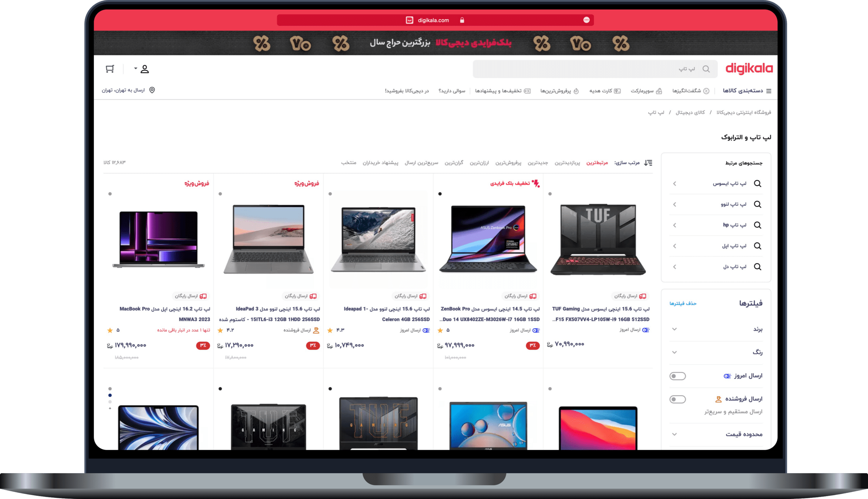Click the location pin delivery icon
The height and width of the screenshot is (499, 868).
[x=152, y=90]
